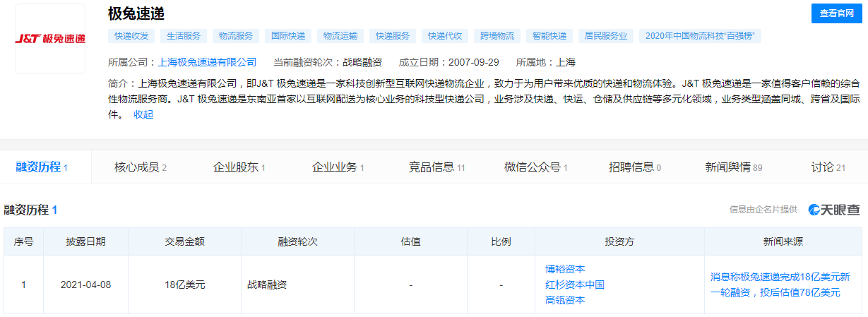Click the 2021-04-08 disclosure date cell
This screenshot has width=868, height=317.
click(86, 285)
